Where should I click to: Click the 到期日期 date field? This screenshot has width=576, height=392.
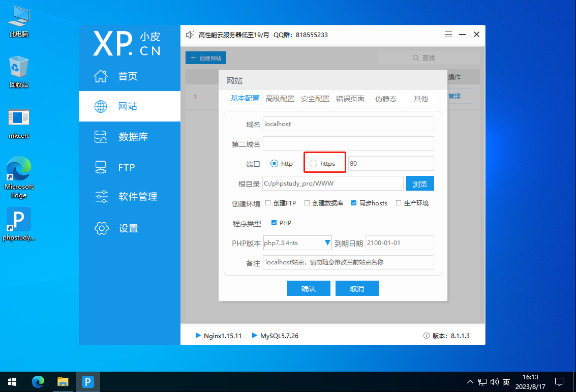[400, 243]
